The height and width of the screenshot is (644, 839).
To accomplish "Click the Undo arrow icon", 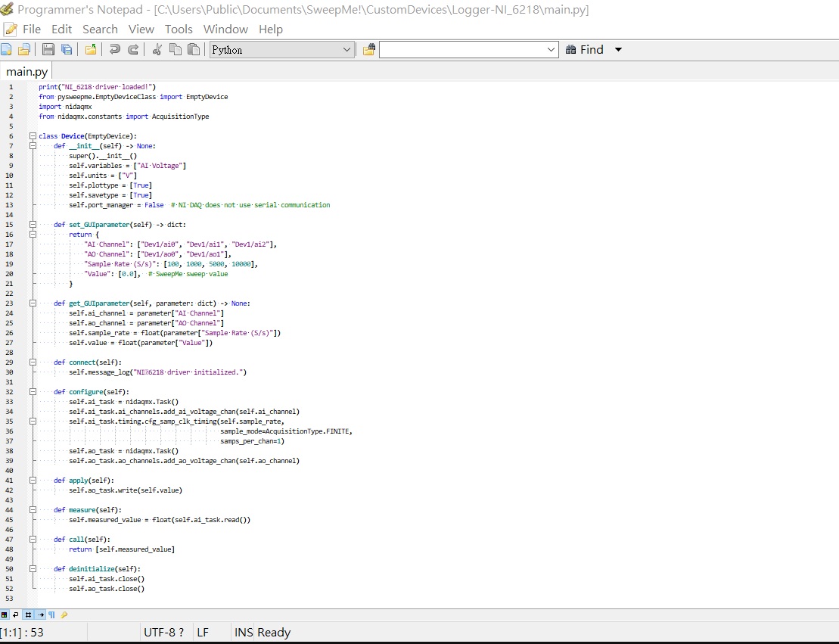I will tap(114, 50).
